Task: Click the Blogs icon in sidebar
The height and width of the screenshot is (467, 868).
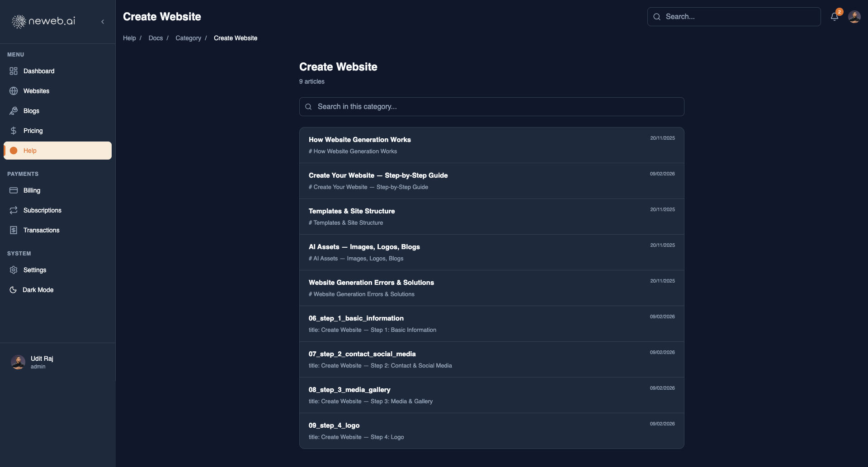Action: pyautogui.click(x=14, y=111)
